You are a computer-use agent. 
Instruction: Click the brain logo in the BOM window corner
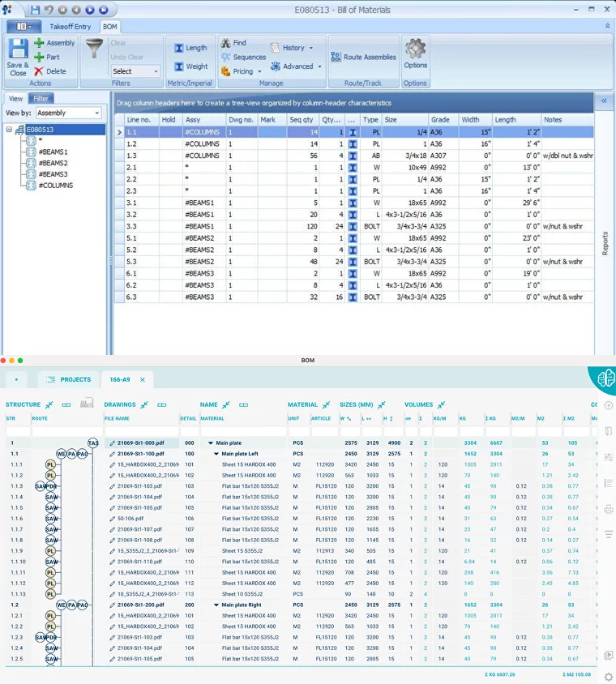coord(606,378)
